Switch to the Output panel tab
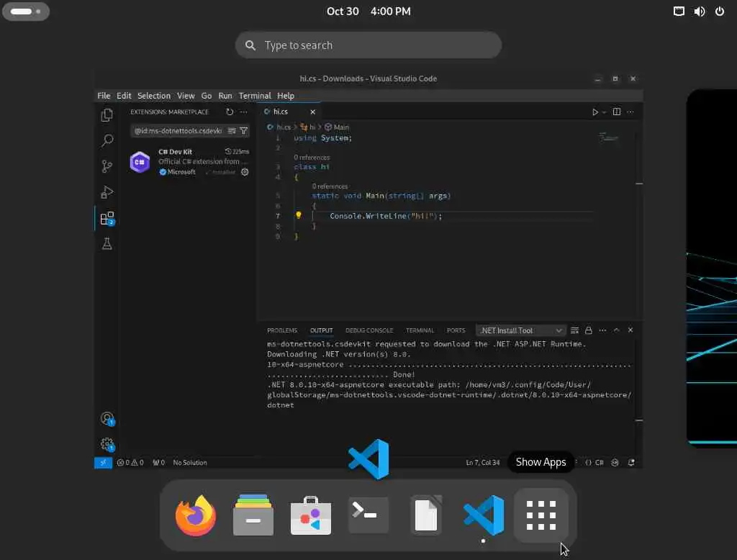 click(322, 330)
